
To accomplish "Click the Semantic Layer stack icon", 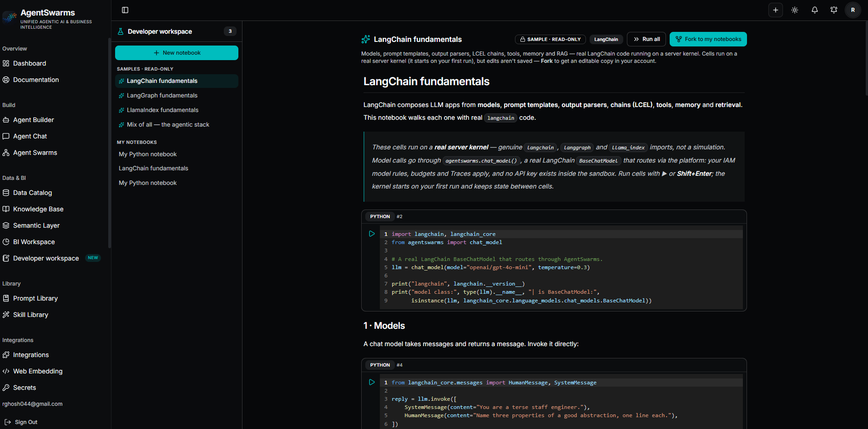I will tap(6, 225).
